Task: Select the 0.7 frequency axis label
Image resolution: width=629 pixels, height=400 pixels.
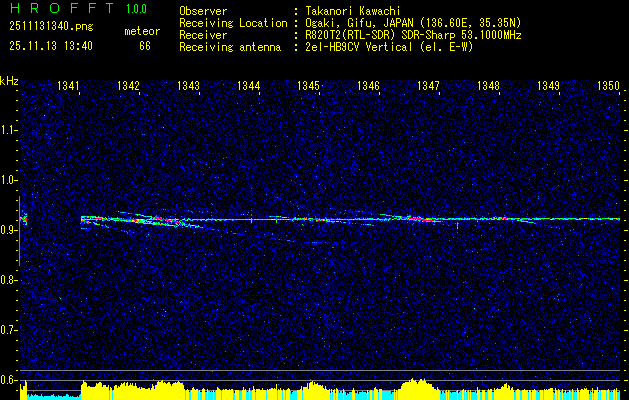Action: (9, 330)
